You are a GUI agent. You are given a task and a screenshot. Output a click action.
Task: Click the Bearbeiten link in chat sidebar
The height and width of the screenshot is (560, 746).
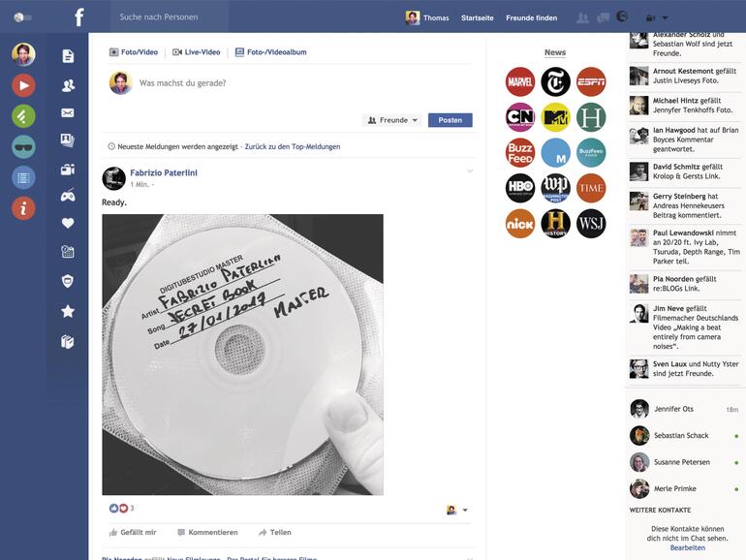click(688, 547)
